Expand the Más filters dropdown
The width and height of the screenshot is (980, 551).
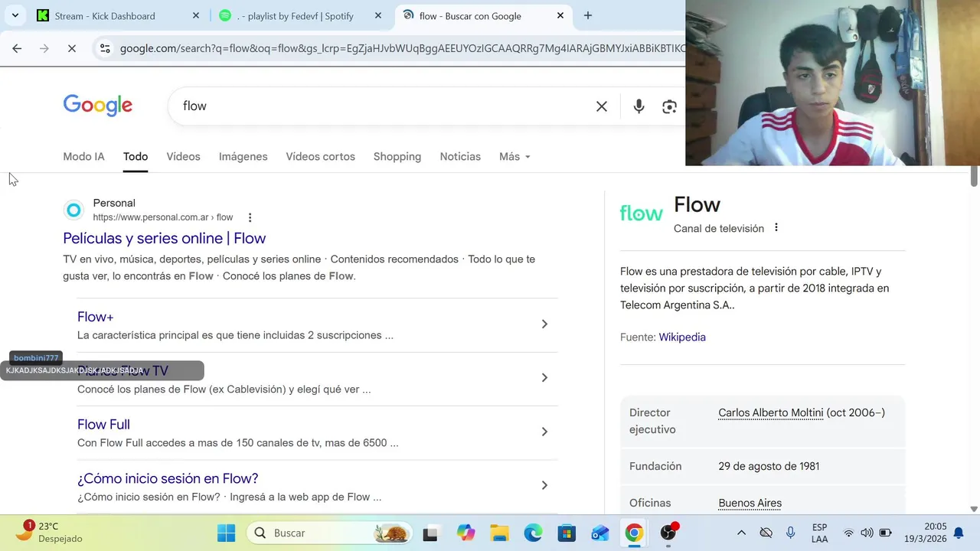(x=514, y=156)
